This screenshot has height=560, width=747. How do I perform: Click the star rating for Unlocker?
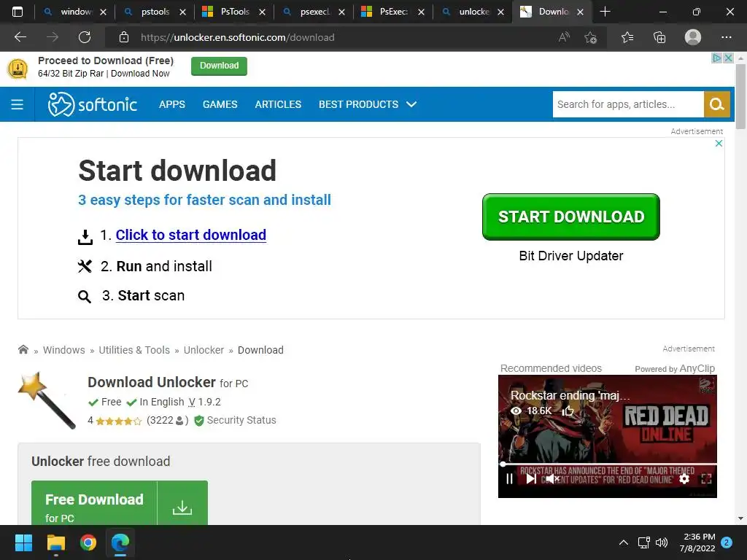pos(119,421)
